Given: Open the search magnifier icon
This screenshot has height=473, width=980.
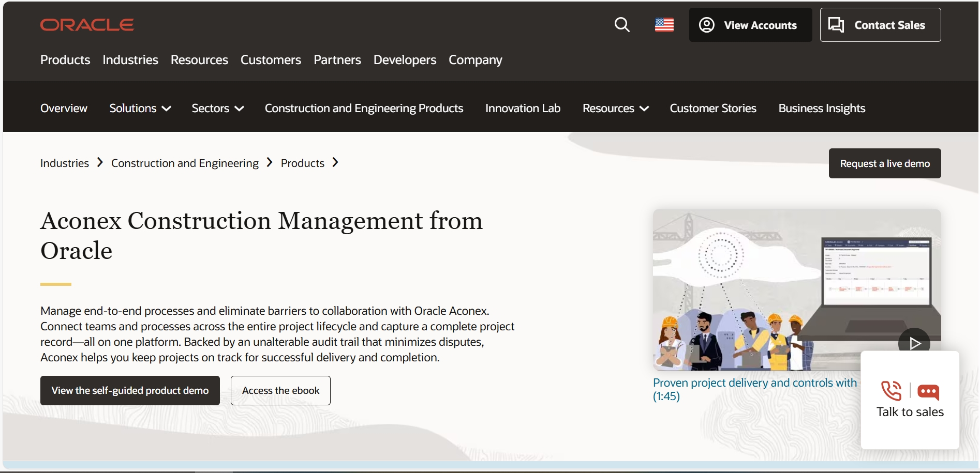Looking at the screenshot, I should [622, 25].
